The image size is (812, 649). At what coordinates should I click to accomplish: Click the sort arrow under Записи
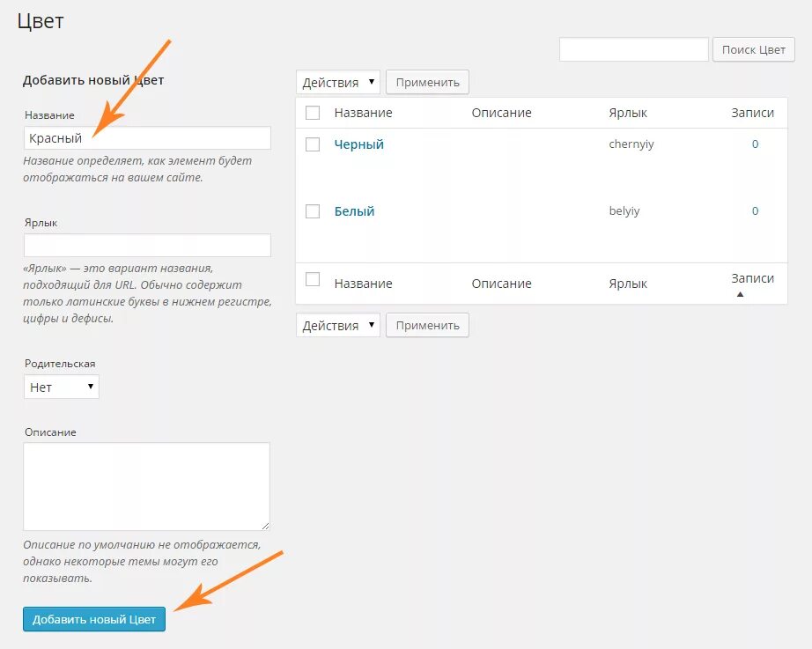pyautogui.click(x=740, y=294)
